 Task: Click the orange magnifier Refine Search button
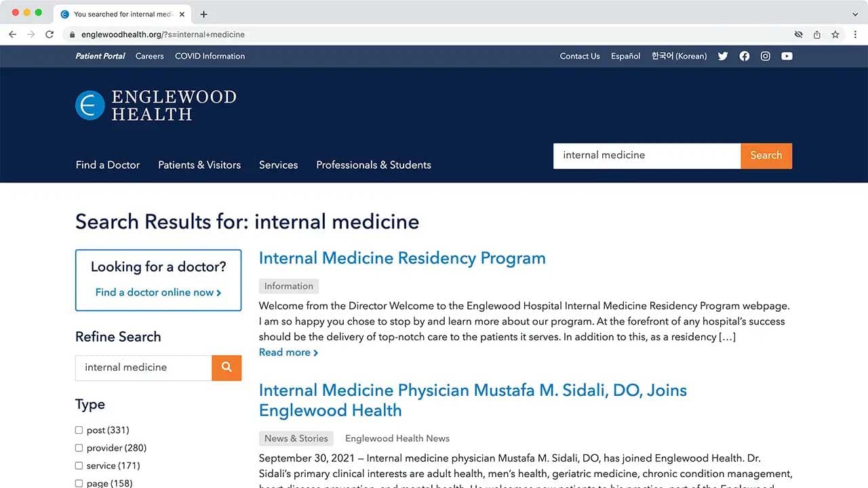(x=226, y=367)
